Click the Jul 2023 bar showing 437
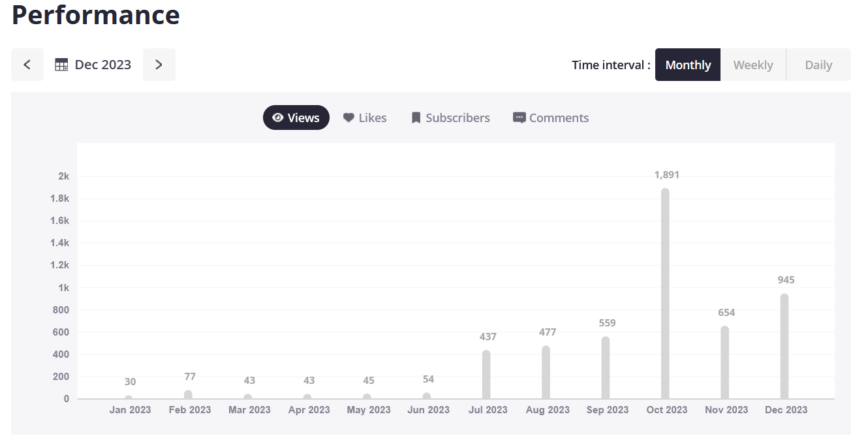Screen dimensions: 868x440 tap(486, 374)
